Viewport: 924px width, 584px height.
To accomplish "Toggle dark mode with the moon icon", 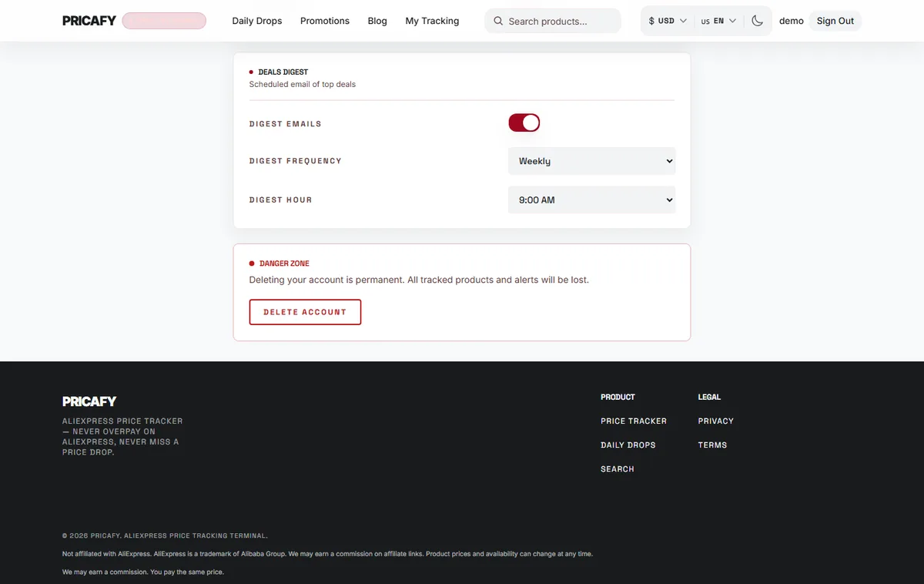I will [757, 21].
